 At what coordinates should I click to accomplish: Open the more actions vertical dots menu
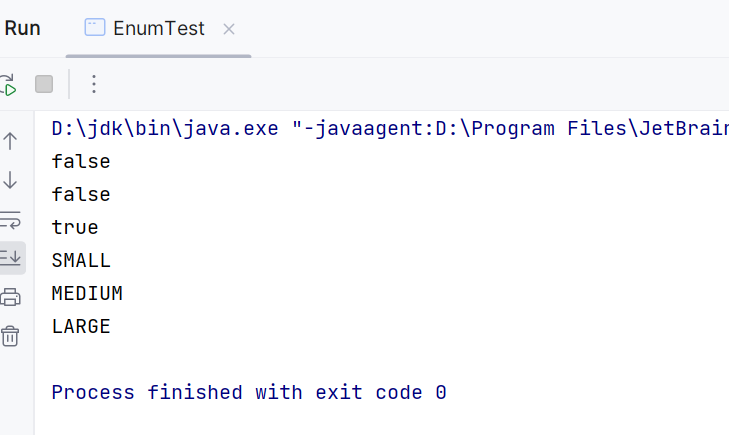pyautogui.click(x=94, y=85)
